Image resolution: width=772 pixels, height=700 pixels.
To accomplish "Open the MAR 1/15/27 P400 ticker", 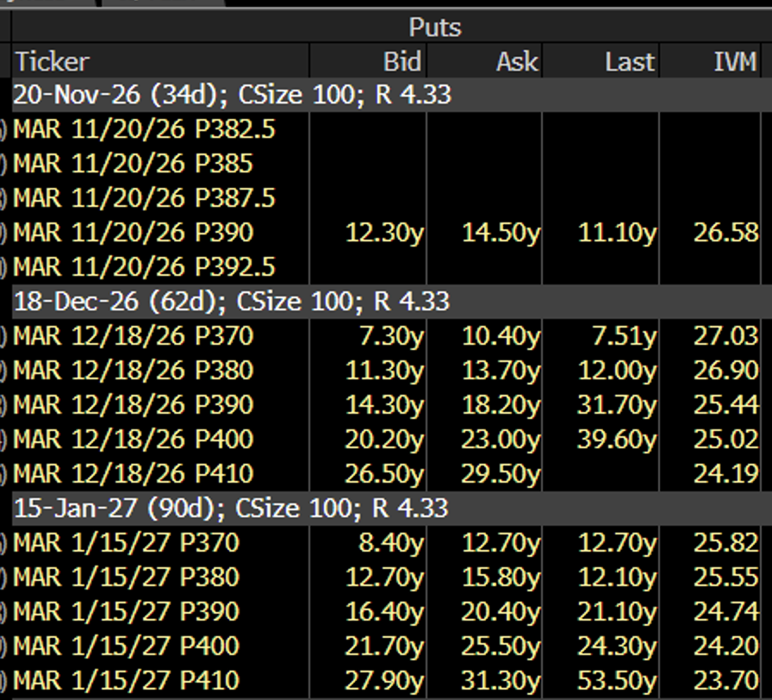I will click(x=127, y=647).
